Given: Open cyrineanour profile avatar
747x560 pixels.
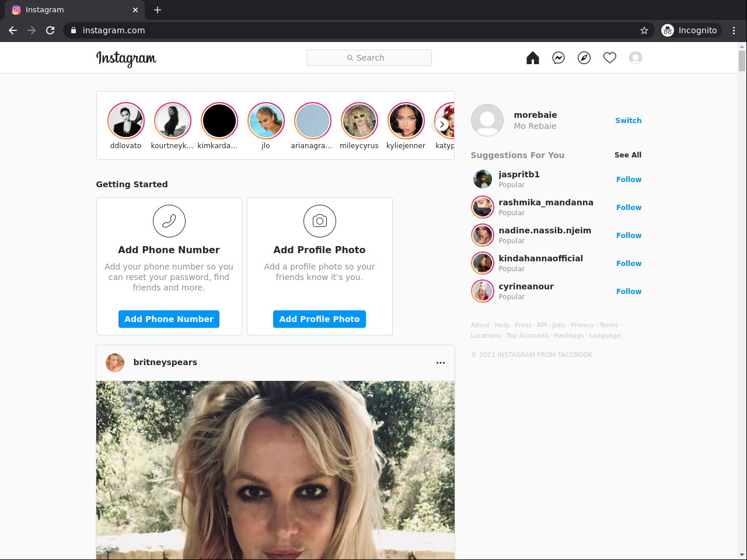Looking at the screenshot, I should pos(483,291).
